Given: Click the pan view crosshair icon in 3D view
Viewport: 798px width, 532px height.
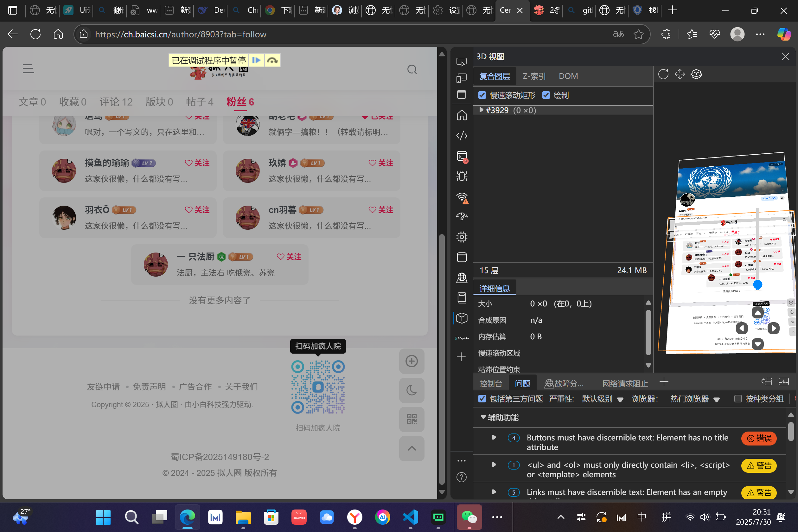Looking at the screenshot, I should 680,74.
